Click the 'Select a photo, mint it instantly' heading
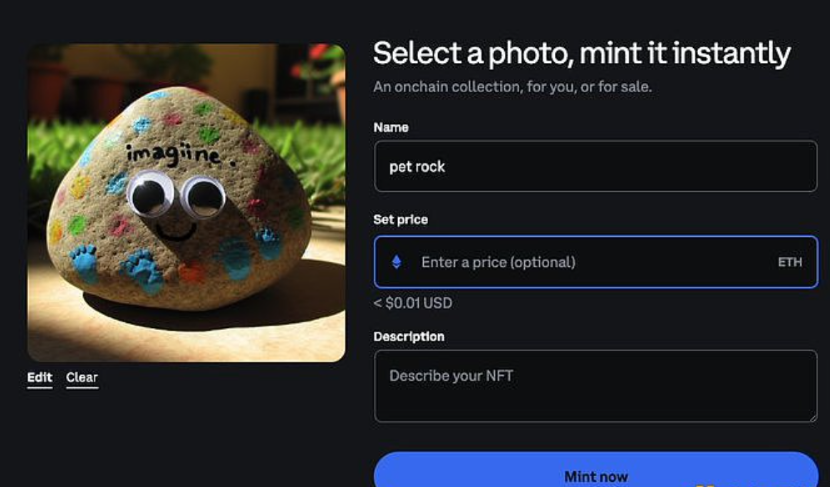Viewport: 830px width, 487px height. pos(581,53)
